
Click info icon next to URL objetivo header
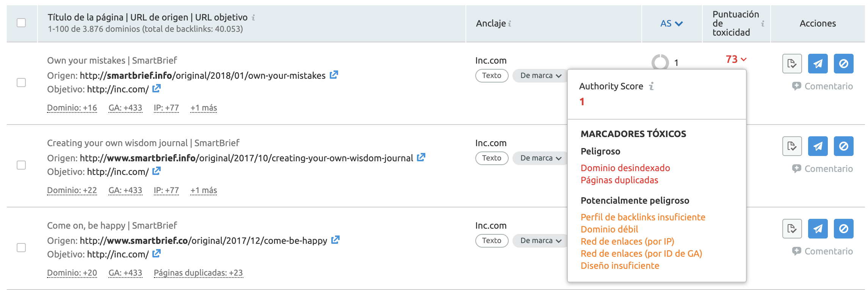(253, 17)
